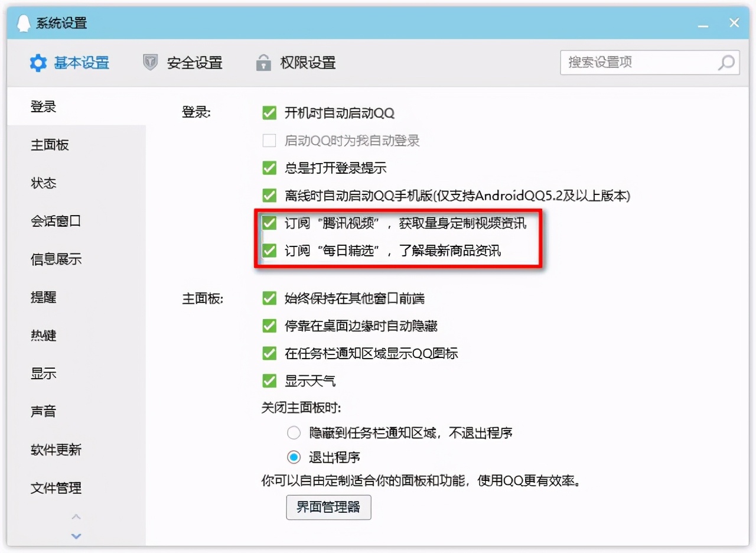
Task: Click the magnifier icon in the search box
Action: coord(725,63)
